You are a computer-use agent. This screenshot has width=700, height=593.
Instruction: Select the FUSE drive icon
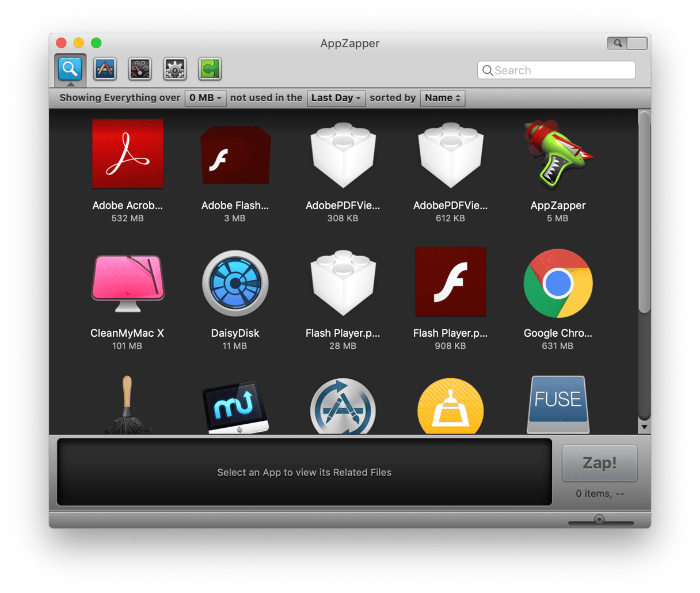pyautogui.click(x=557, y=404)
